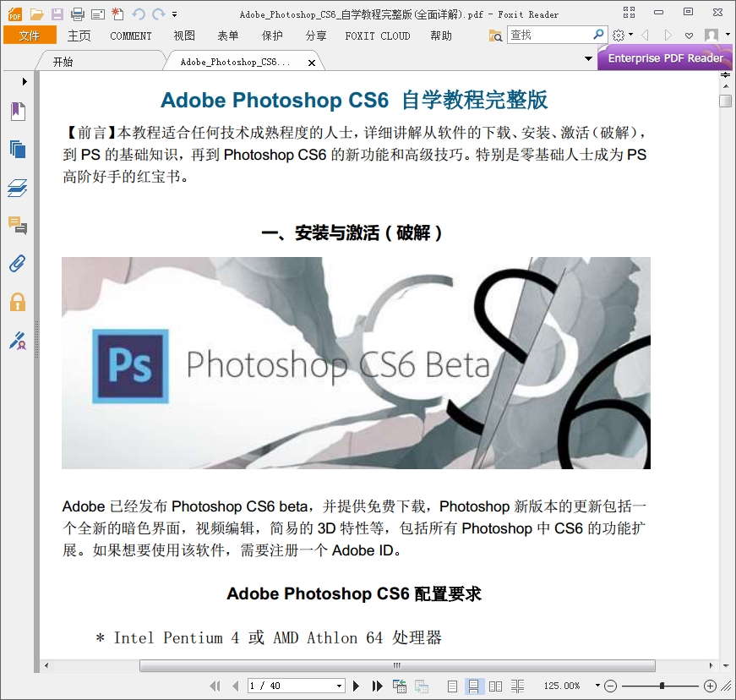This screenshot has height=700, width=736.
Task: Switch to facing pages view
Action: pyautogui.click(x=495, y=686)
